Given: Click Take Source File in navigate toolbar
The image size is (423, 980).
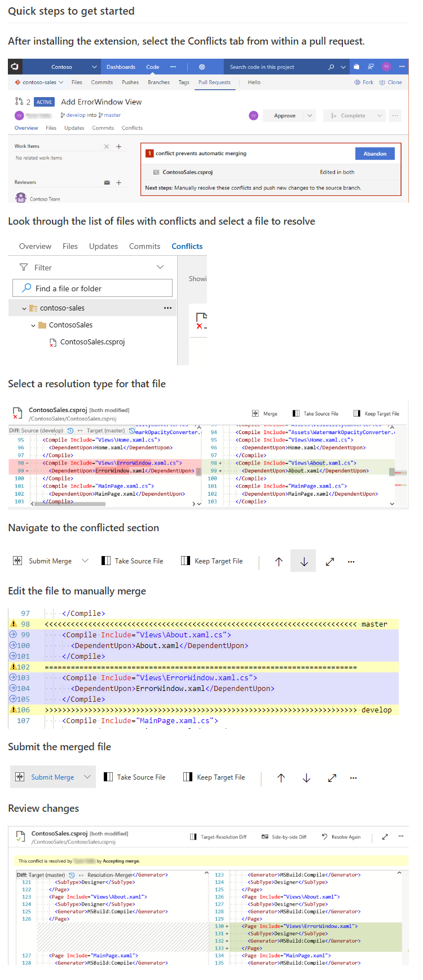Looking at the screenshot, I should pyautogui.click(x=133, y=561).
